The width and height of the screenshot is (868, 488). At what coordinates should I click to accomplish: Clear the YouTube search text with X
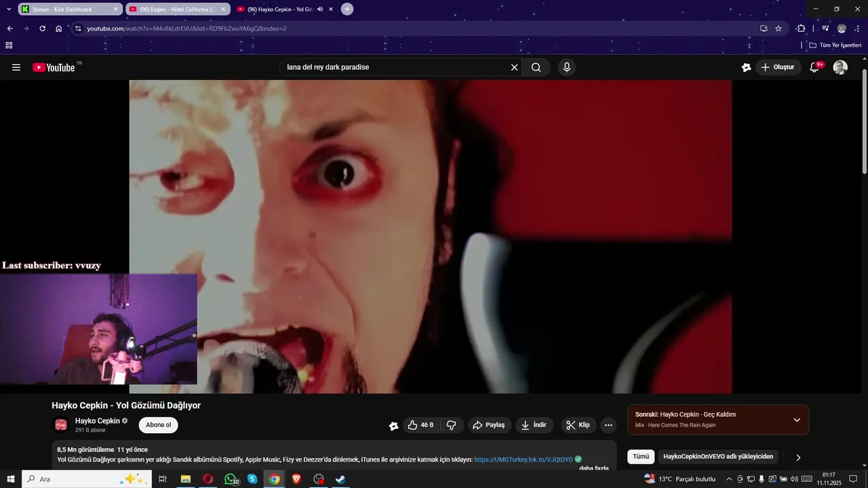514,67
